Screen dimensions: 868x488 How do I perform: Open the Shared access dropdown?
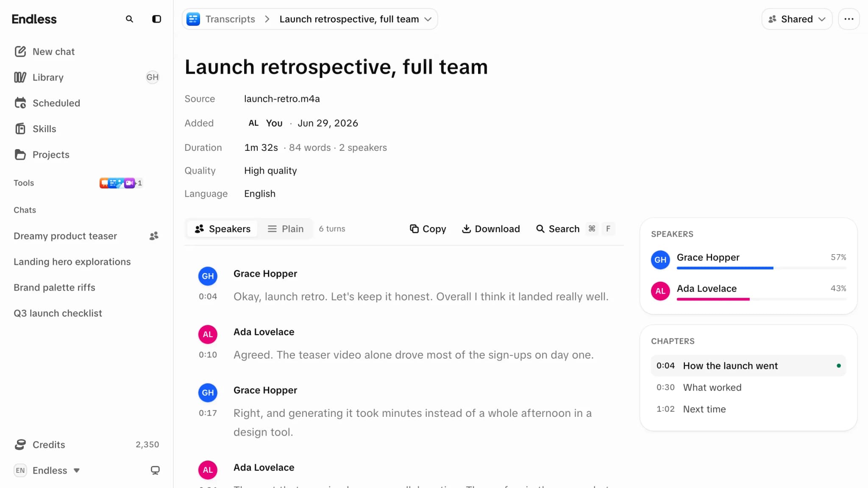pyautogui.click(x=797, y=19)
